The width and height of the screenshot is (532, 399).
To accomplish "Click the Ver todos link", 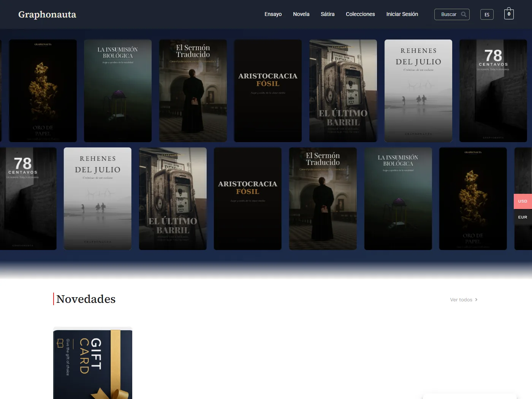I will click(464, 300).
